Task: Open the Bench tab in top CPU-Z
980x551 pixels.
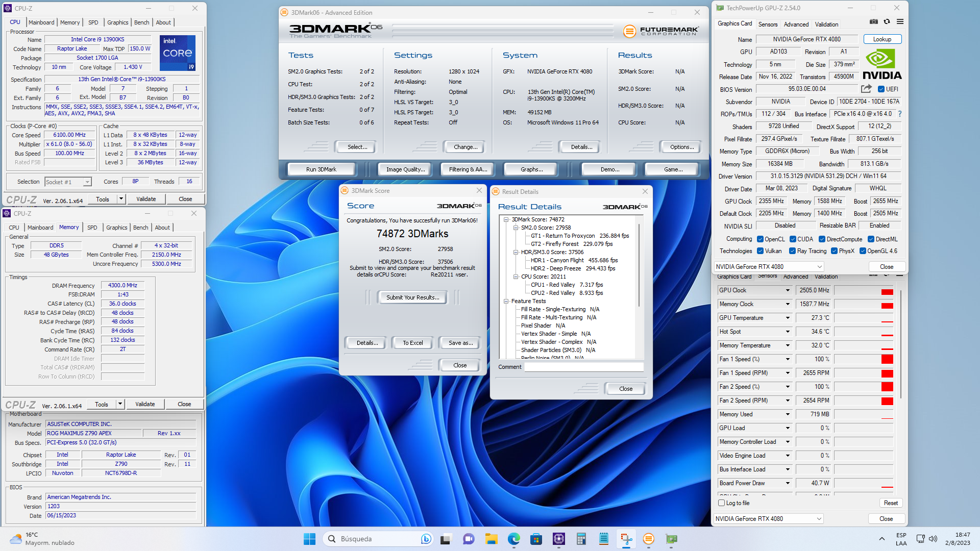Action: point(141,22)
